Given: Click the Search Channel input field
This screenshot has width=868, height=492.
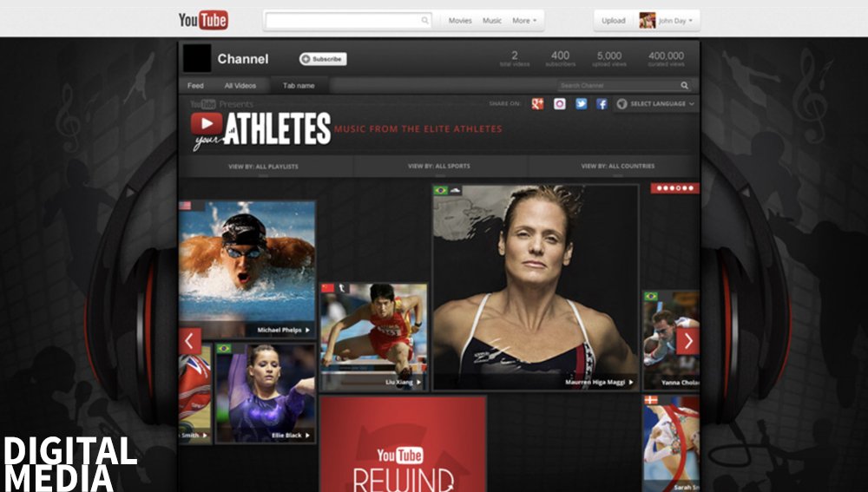Looking at the screenshot, I should [x=624, y=85].
